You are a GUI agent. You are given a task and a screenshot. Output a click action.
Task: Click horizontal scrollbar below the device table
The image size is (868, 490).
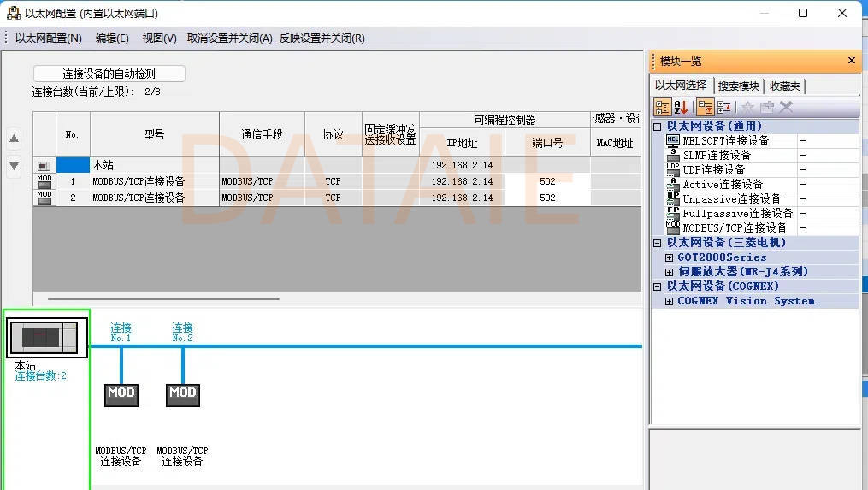click(x=164, y=299)
